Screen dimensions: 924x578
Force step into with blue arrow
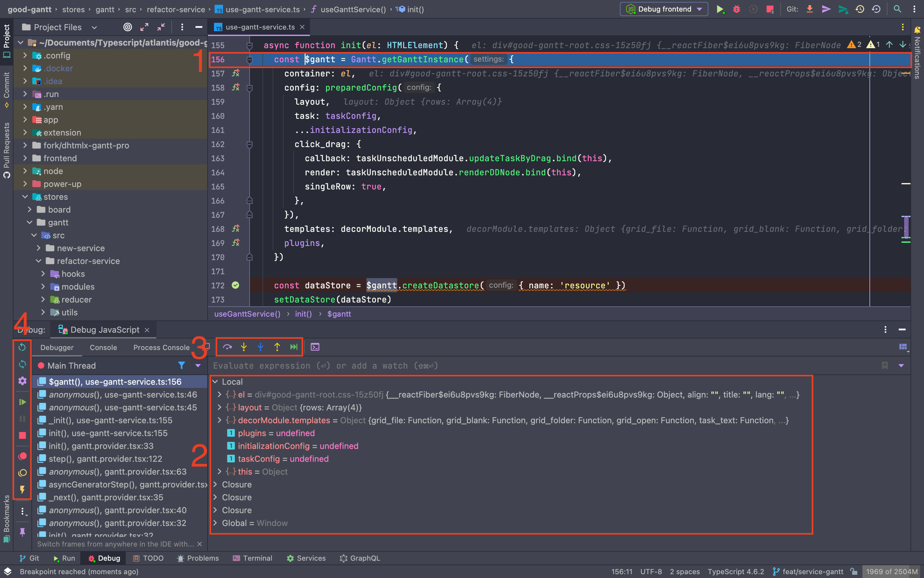(261, 347)
